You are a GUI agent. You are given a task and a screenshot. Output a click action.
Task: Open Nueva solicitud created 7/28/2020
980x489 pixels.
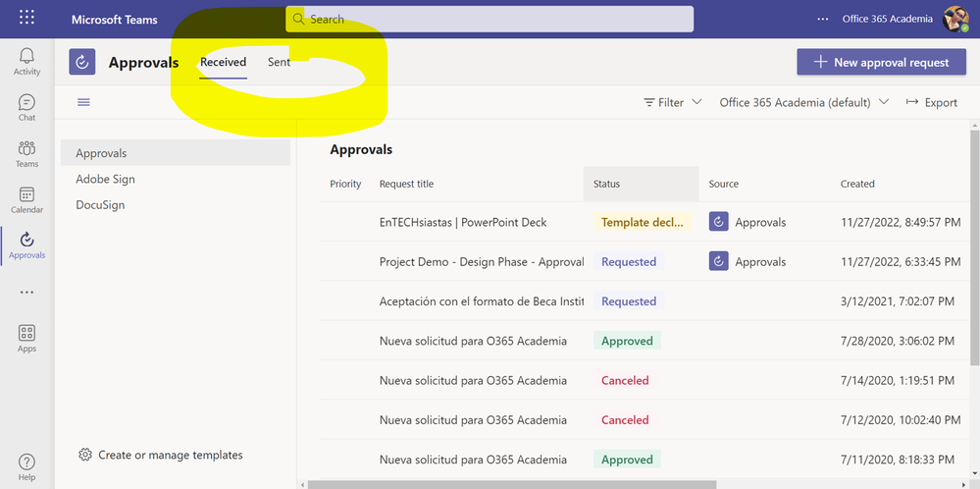[473, 341]
